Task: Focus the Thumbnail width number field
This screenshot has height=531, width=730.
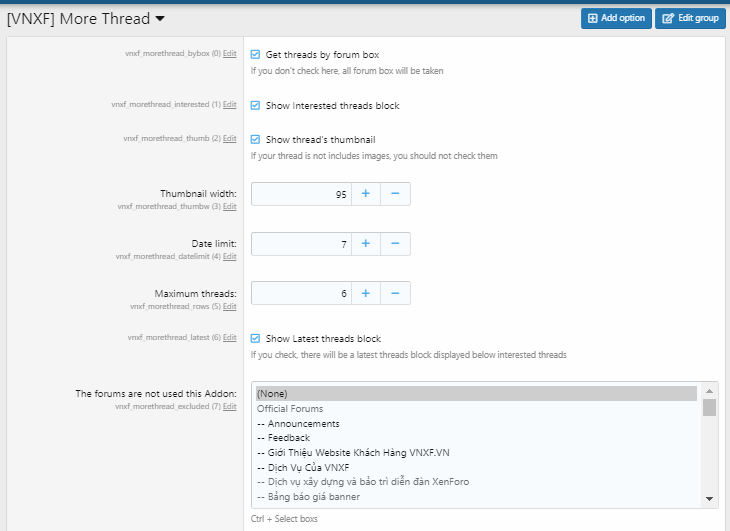Action: point(300,194)
